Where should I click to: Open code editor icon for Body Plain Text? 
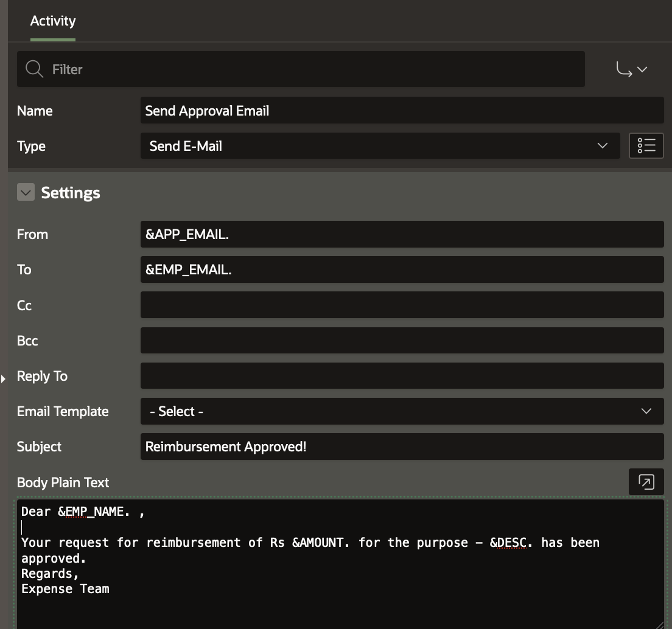point(646,482)
